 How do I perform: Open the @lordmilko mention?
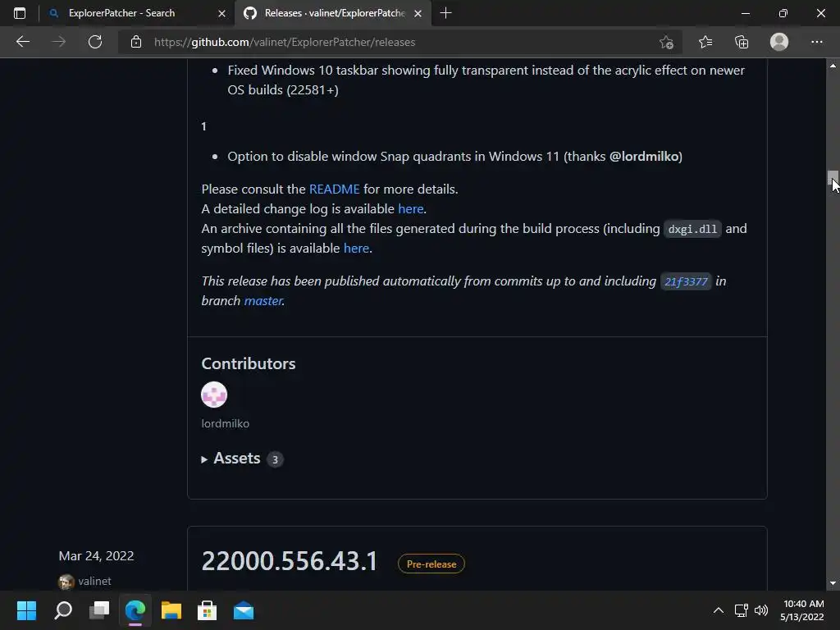[x=644, y=157]
